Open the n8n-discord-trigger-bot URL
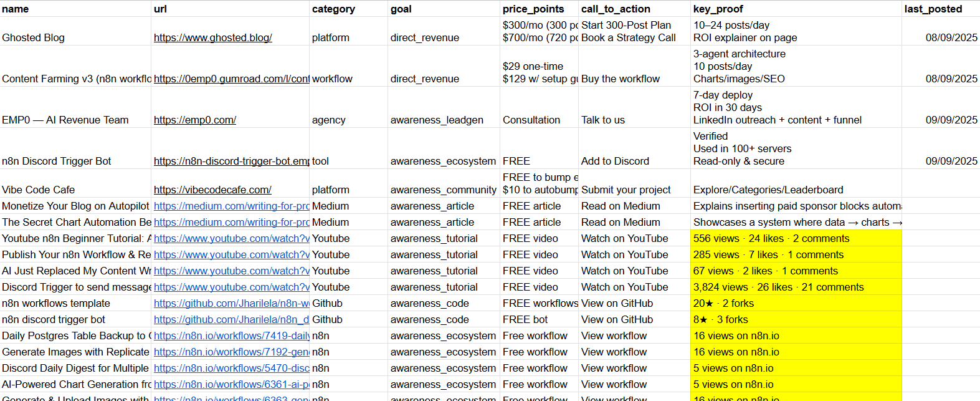 coord(231,161)
